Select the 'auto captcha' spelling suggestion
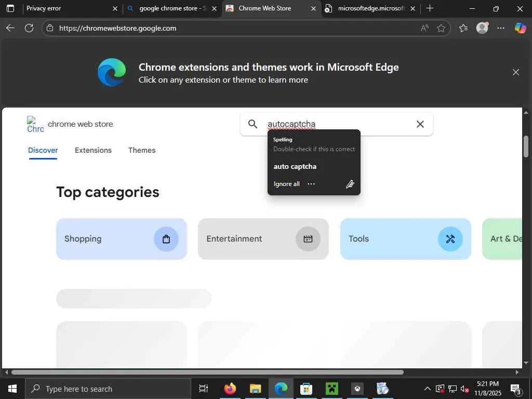 [295, 167]
